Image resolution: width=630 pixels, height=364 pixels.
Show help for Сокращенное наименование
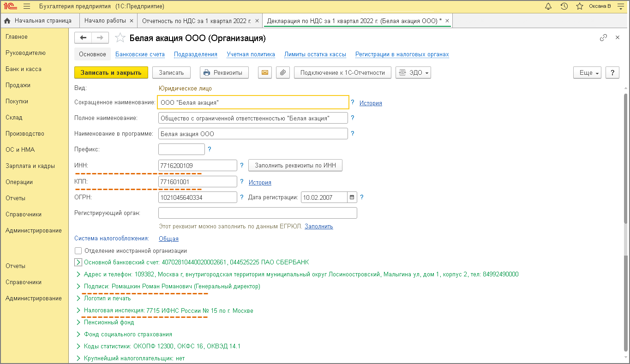pyautogui.click(x=353, y=102)
